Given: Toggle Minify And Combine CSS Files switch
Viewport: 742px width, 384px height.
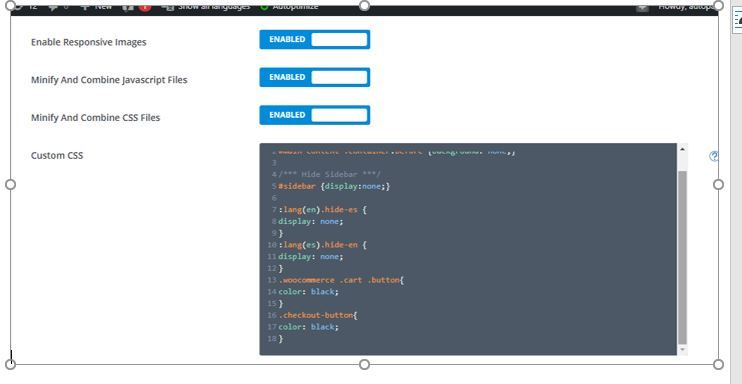Looking at the screenshot, I should [315, 115].
